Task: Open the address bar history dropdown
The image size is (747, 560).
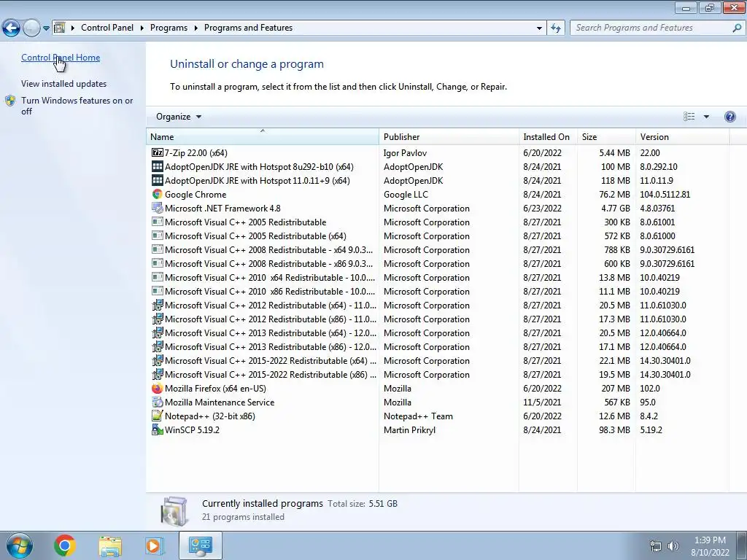Action: pos(539,28)
